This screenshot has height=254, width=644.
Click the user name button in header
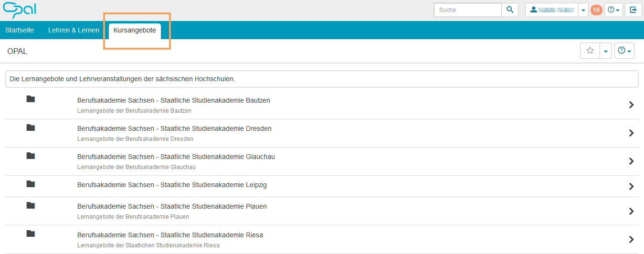552,10
